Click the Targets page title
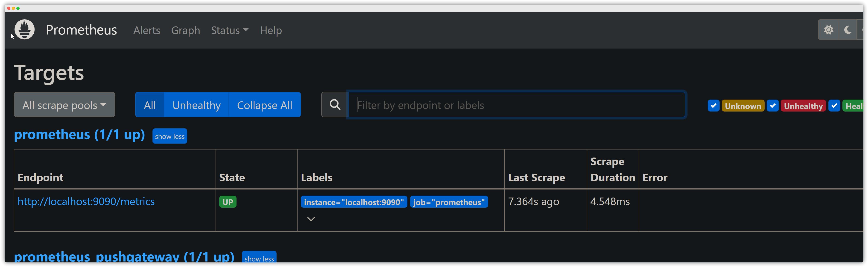This screenshot has width=868, height=267. [49, 72]
